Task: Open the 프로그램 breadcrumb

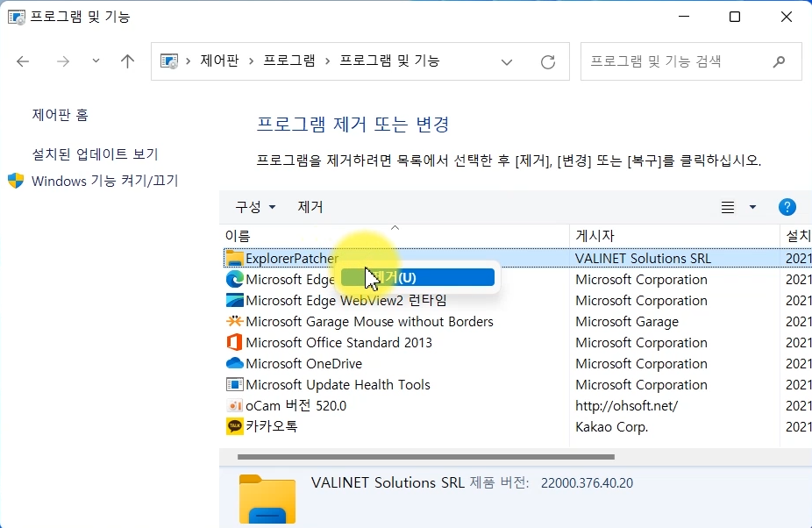Action: [x=289, y=61]
